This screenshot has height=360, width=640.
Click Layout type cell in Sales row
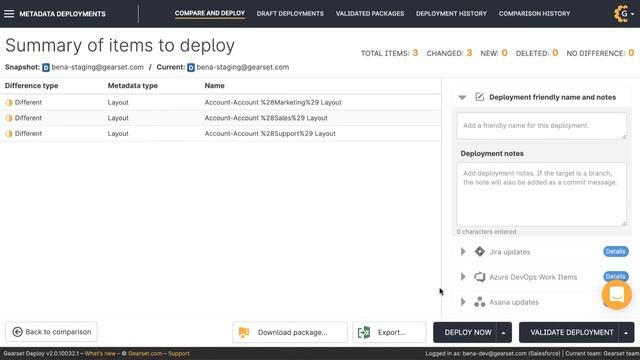118,118
